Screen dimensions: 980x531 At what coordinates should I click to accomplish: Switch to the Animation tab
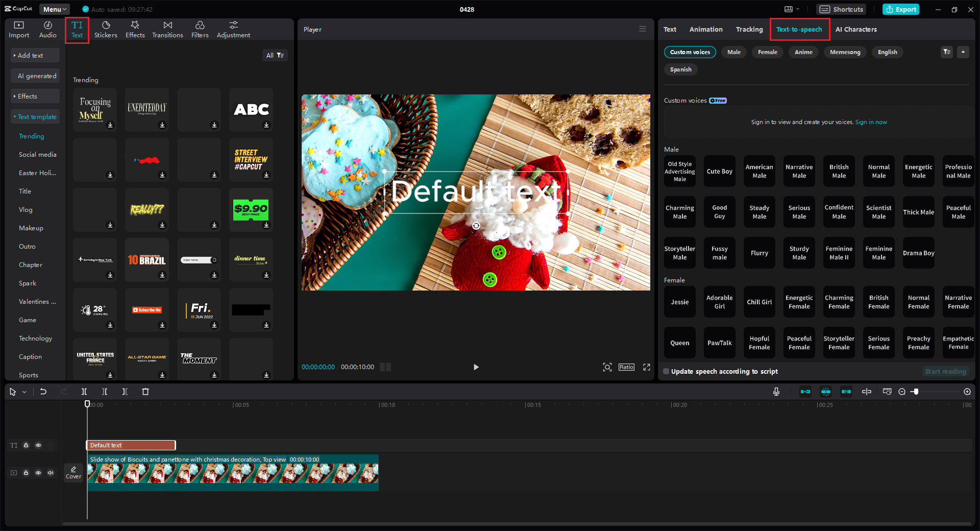click(x=706, y=29)
